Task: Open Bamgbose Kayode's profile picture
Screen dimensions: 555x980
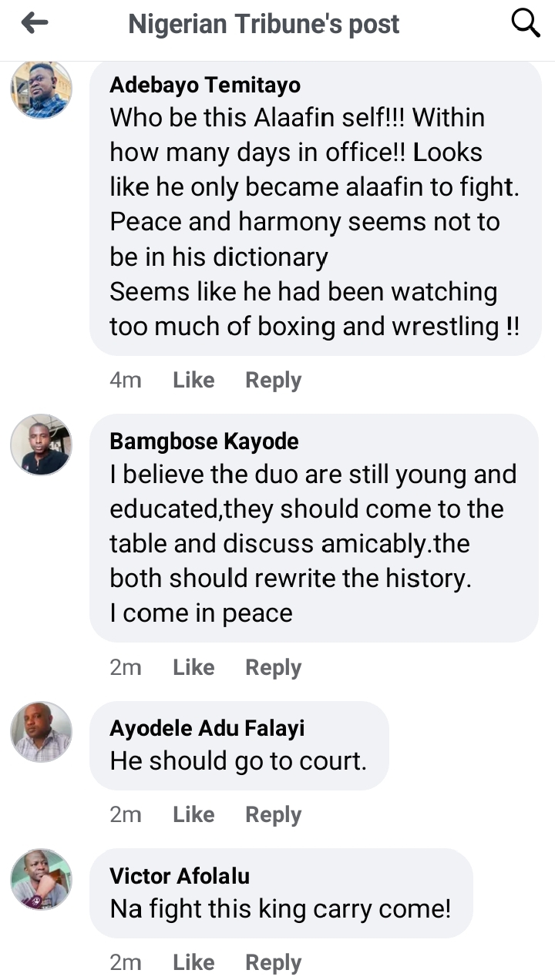Action: pyautogui.click(x=41, y=445)
